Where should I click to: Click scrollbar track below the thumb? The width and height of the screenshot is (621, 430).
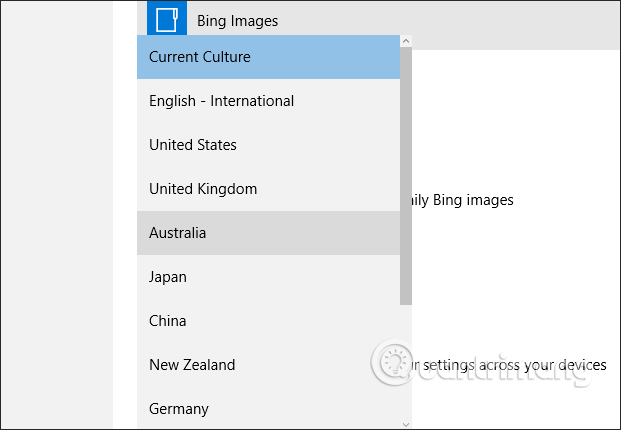405,360
